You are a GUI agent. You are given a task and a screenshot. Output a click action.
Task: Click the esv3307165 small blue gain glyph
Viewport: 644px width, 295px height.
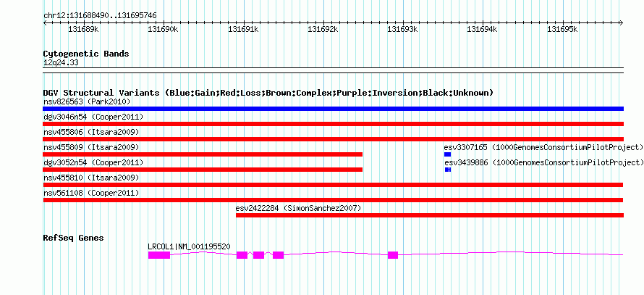(448, 154)
